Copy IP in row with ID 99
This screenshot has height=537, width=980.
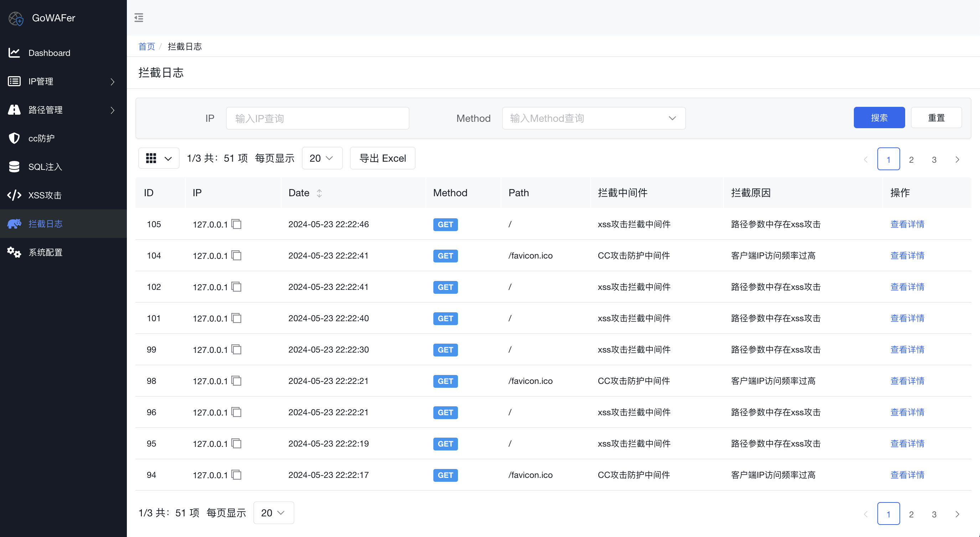coord(236,350)
